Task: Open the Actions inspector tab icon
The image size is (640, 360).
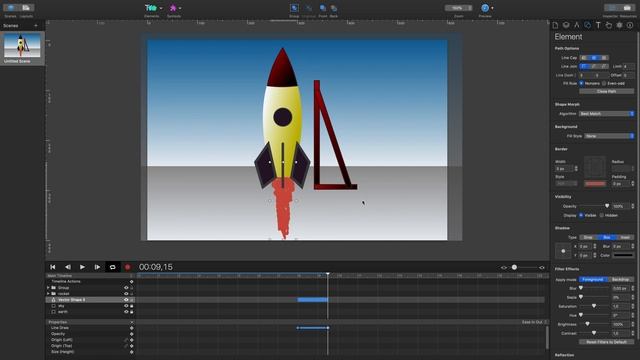Action: pos(609,25)
